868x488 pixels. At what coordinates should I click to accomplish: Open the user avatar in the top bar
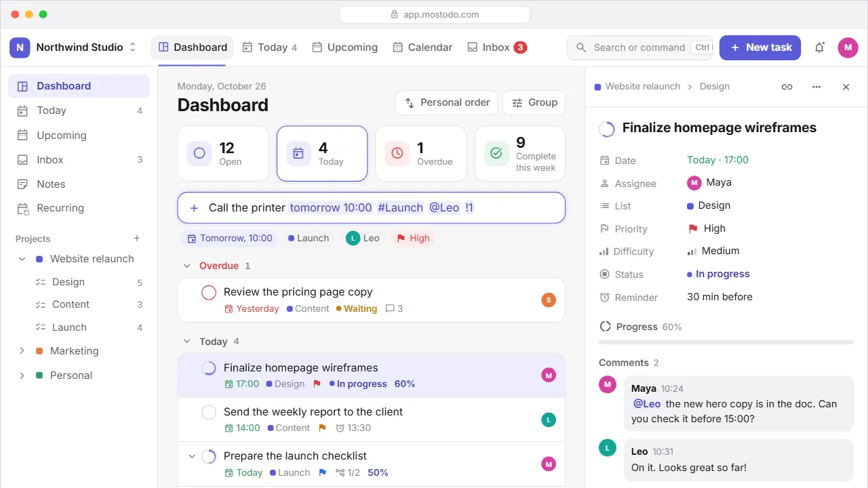848,47
